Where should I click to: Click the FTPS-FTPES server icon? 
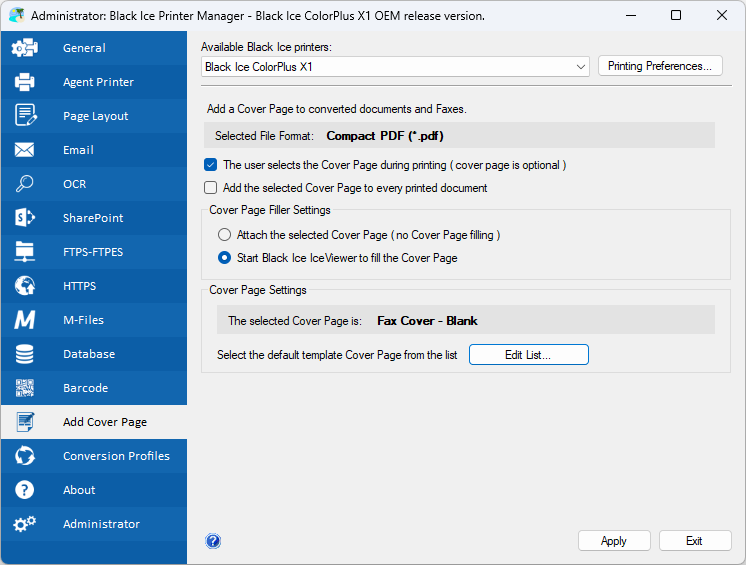pyautogui.click(x=24, y=252)
